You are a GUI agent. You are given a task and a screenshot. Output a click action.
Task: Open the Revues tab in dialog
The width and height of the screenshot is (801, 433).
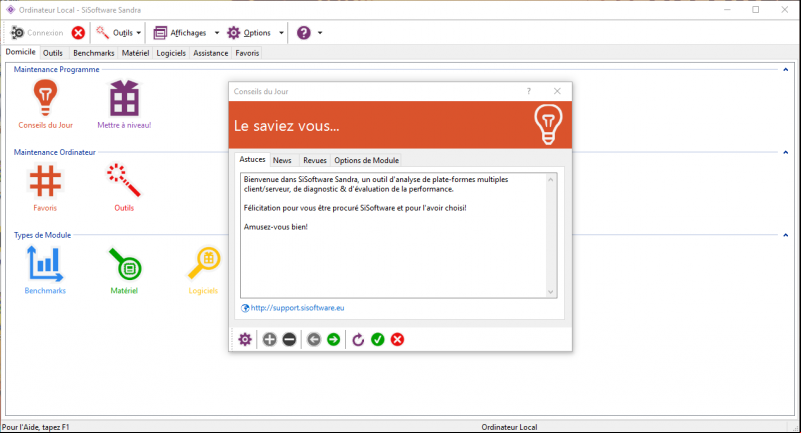(315, 160)
